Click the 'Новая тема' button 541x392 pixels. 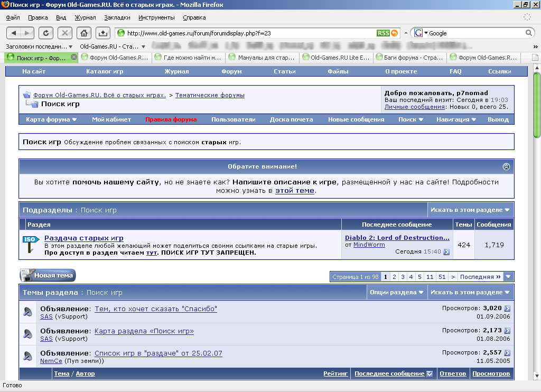48,275
